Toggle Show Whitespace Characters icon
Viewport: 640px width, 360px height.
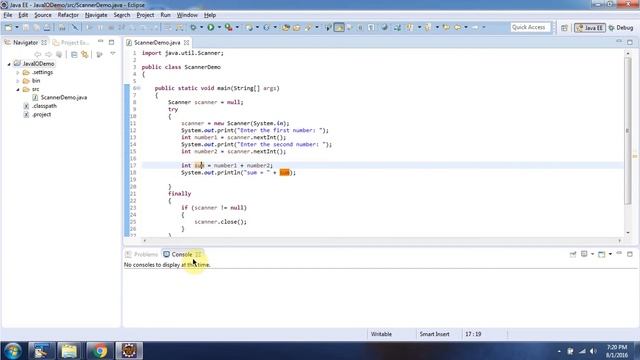(x=371, y=27)
